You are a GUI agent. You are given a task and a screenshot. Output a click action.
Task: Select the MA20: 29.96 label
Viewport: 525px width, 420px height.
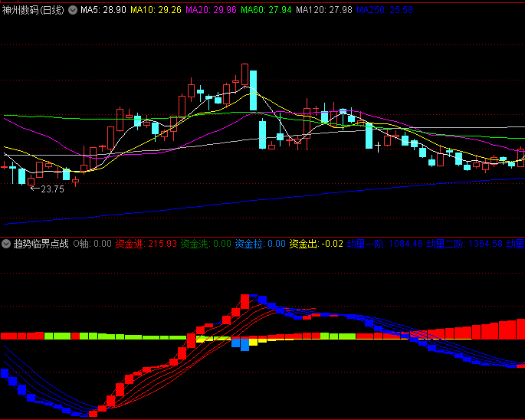(x=211, y=10)
